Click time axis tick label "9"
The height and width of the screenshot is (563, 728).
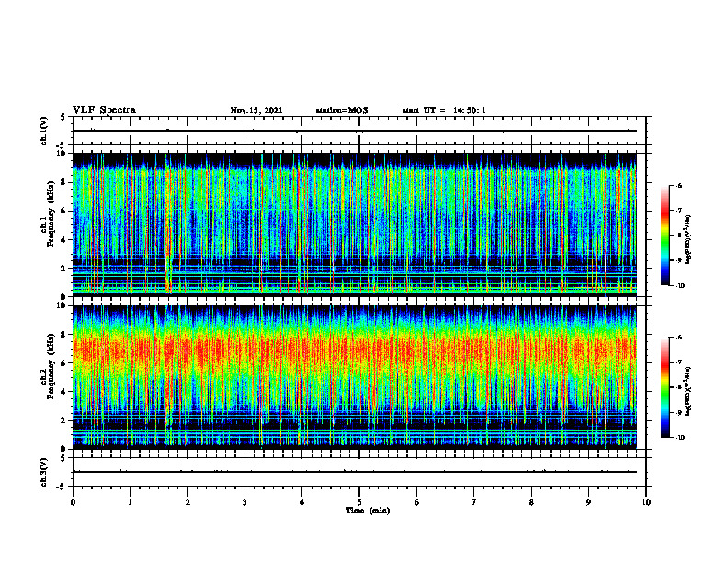click(588, 502)
